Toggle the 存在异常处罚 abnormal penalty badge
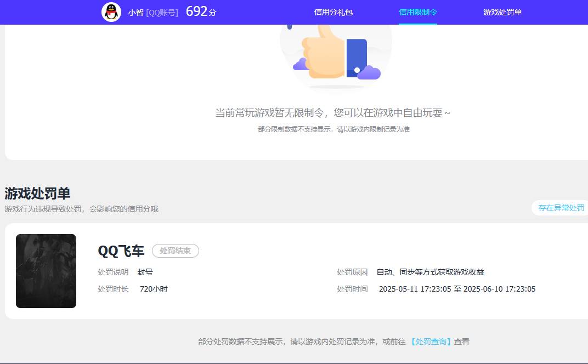This screenshot has height=364, width=588. [x=560, y=208]
